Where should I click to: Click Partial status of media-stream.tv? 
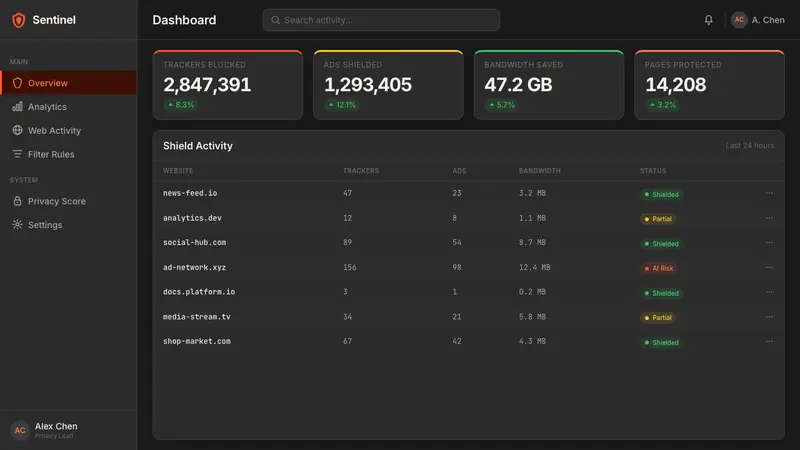(x=658, y=317)
